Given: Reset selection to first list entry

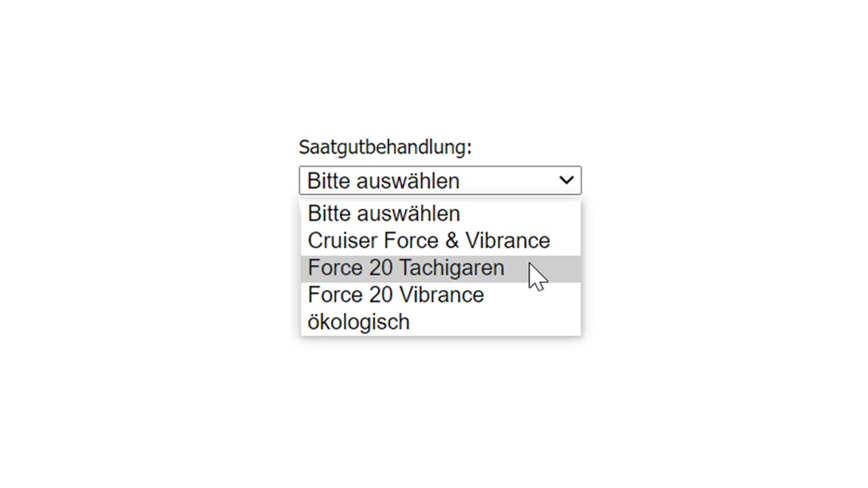Looking at the screenshot, I should point(384,214).
